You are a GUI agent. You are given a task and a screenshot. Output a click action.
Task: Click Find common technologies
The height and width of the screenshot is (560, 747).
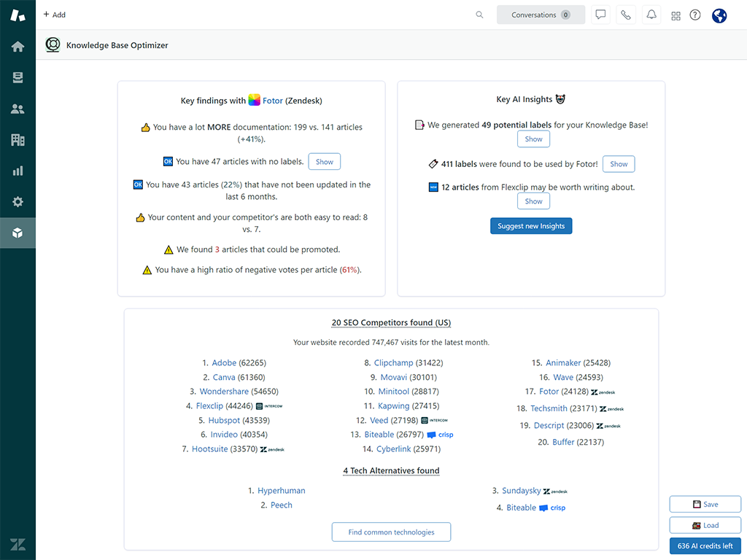coord(391,532)
